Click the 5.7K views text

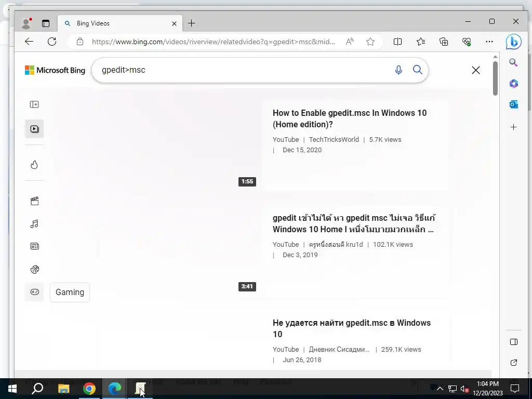click(385, 139)
